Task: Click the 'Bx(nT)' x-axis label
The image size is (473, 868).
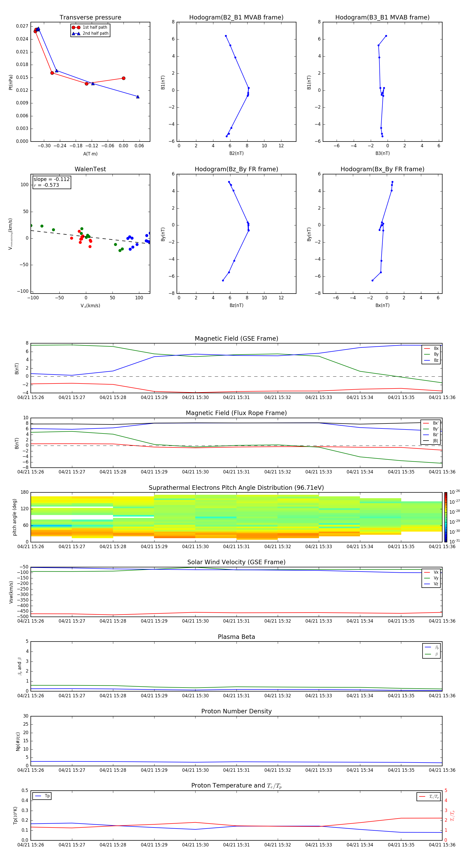Action: tap(382, 305)
